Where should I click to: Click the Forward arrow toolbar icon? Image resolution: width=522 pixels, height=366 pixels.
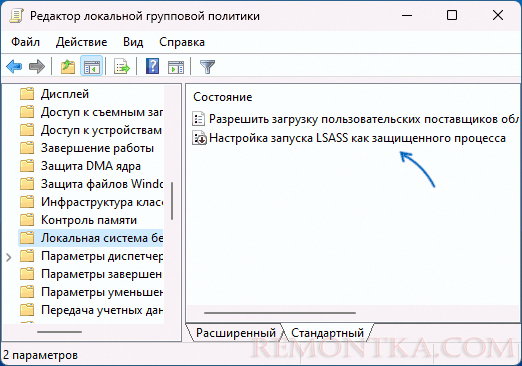[37, 66]
